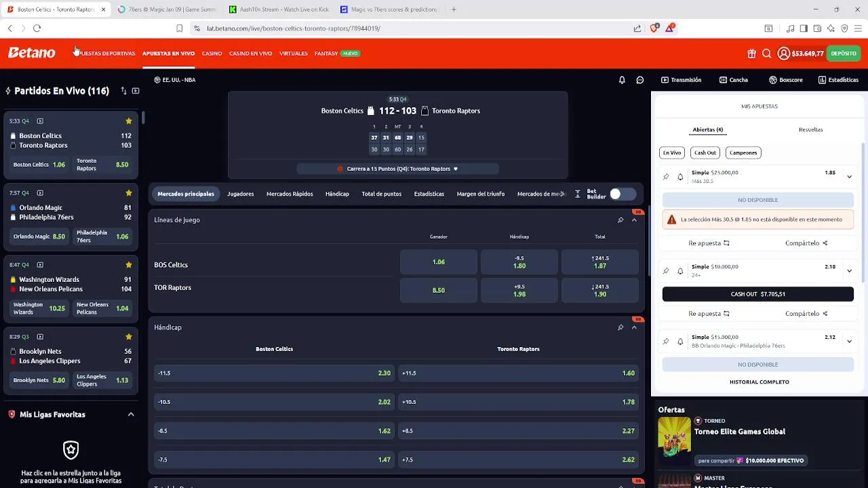Toggle favorite star for Washington Wizards match
Image resolution: width=868 pixels, height=488 pixels.
pos(129,265)
